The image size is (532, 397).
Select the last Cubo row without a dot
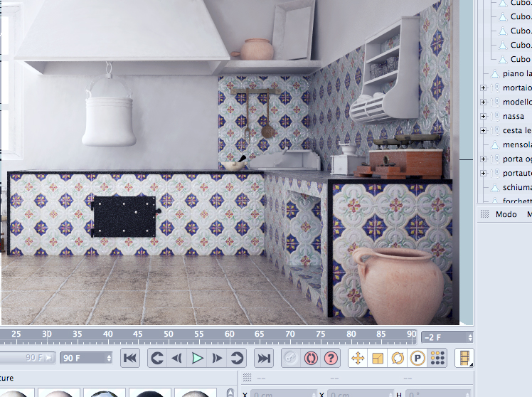[x=521, y=59]
